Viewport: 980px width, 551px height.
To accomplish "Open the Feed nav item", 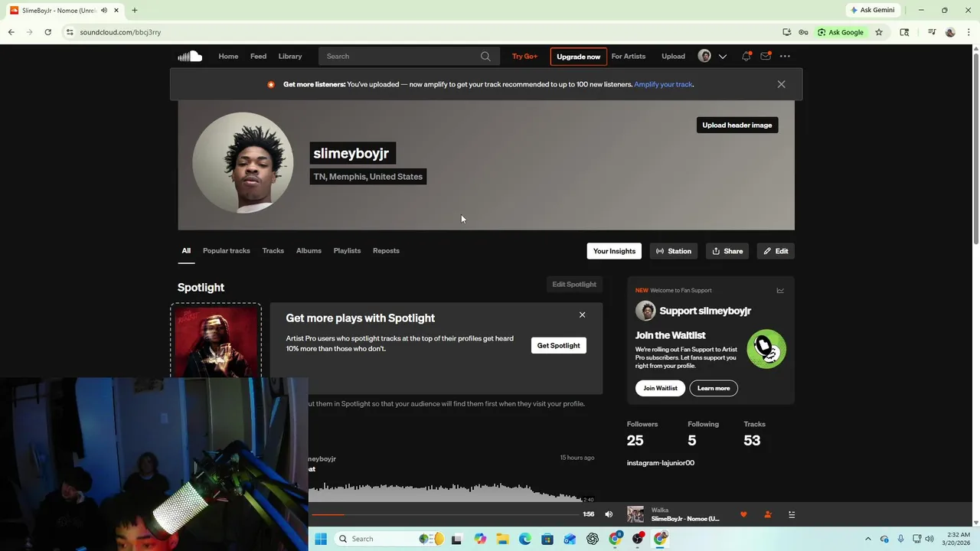I will (x=258, y=56).
